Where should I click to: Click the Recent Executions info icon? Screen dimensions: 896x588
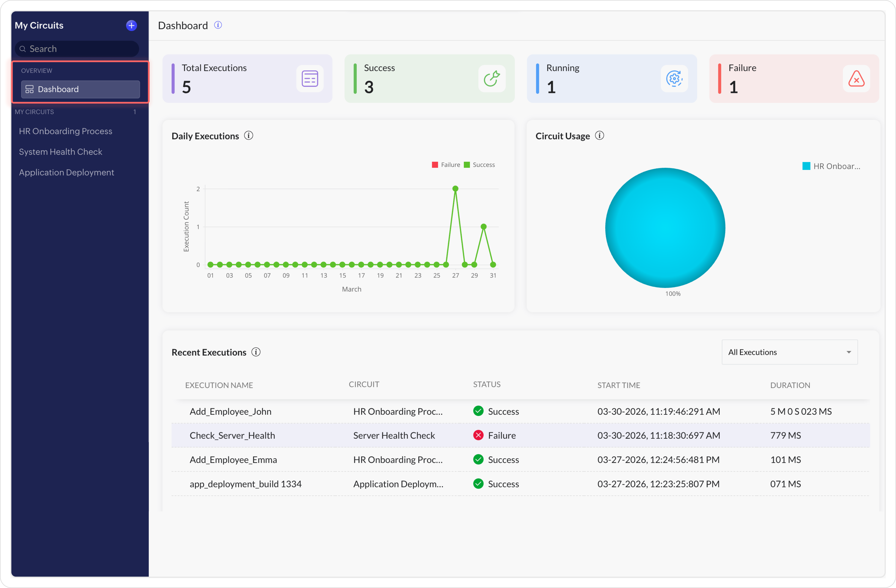256,352
